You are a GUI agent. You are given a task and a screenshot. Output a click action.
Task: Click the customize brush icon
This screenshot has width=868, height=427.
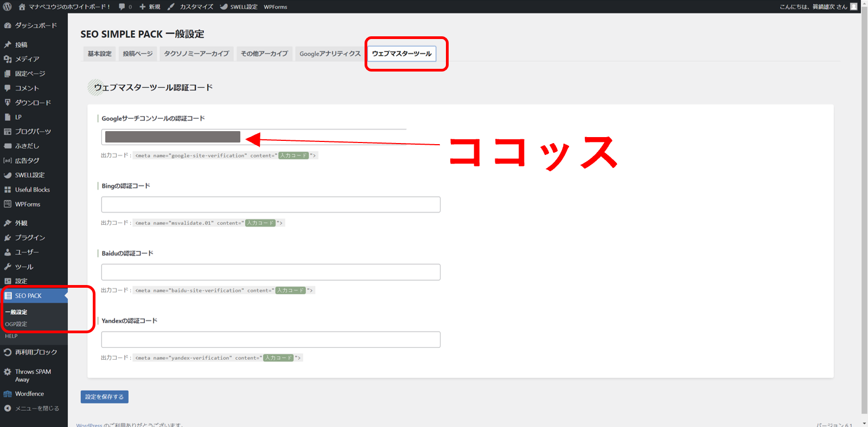pyautogui.click(x=171, y=7)
